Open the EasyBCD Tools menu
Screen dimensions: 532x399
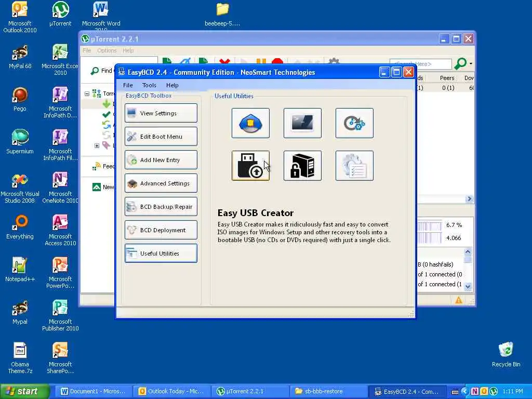(x=149, y=85)
